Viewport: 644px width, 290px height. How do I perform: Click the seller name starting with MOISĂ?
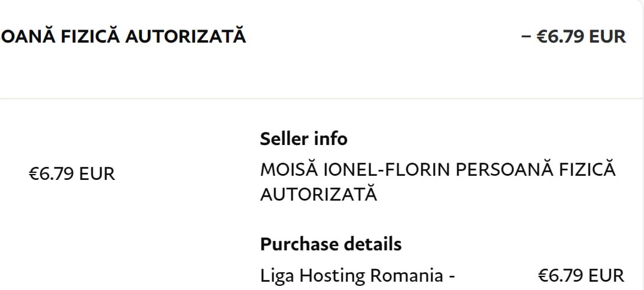[438, 182]
